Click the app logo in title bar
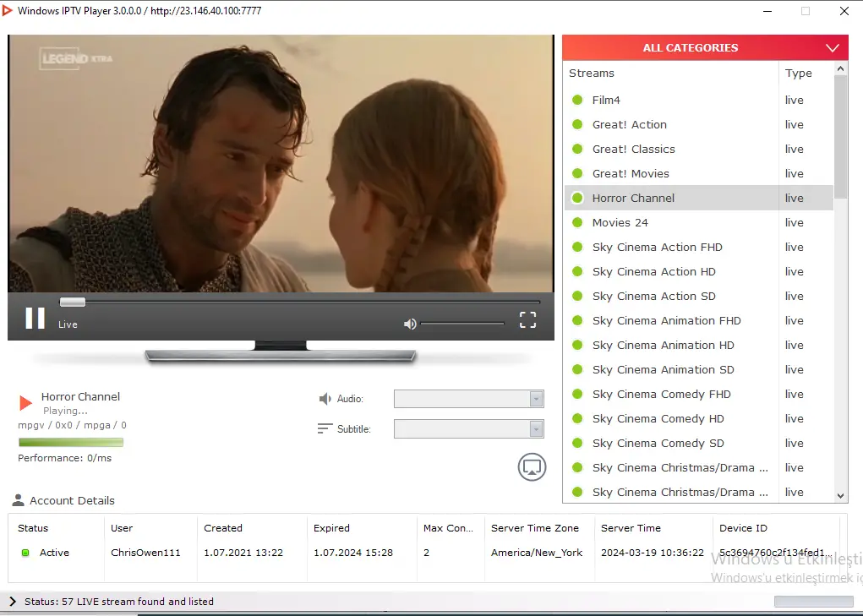This screenshot has height=616, width=863. 7,10
